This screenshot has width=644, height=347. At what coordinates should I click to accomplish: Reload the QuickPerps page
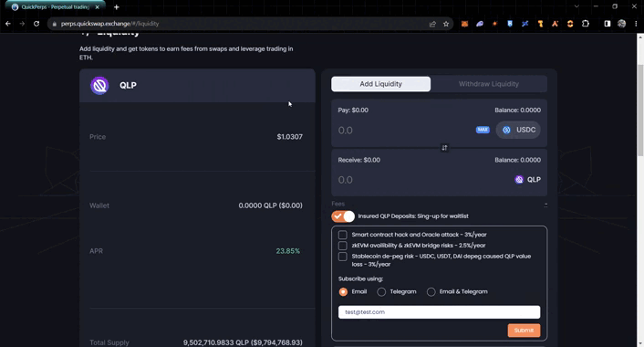36,24
